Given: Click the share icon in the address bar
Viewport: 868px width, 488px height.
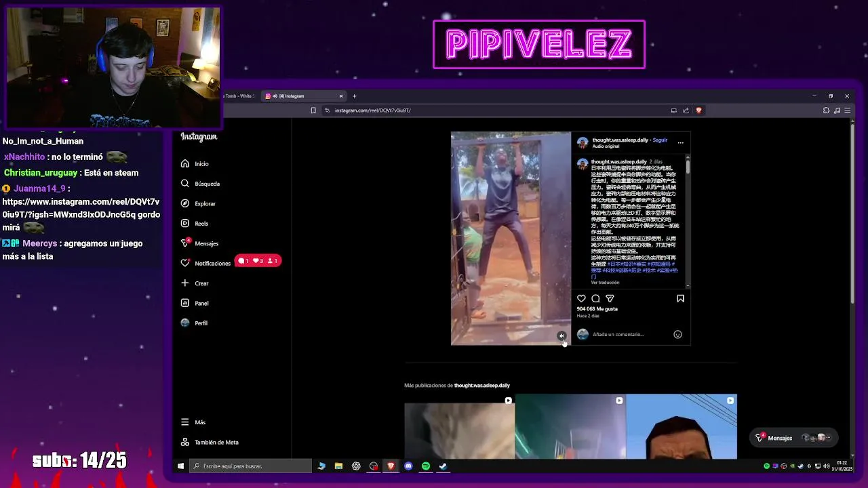Looking at the screenshot, I should pyautogui.click(x=686, y=110).
